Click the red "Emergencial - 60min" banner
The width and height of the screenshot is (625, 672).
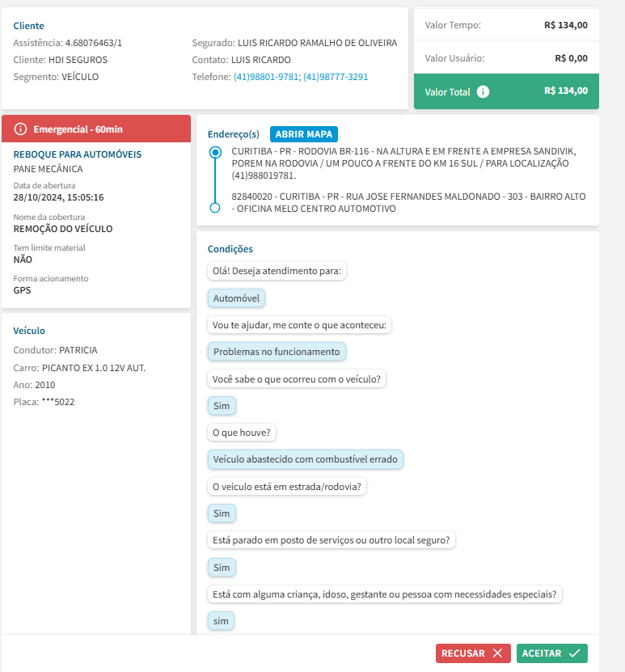(x=95, y=129)
